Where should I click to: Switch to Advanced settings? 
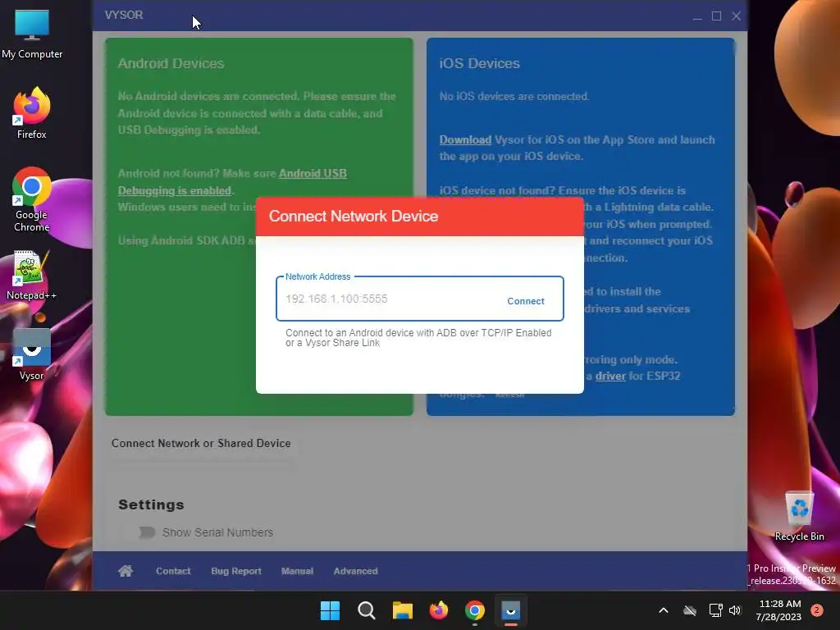(356, 571)
